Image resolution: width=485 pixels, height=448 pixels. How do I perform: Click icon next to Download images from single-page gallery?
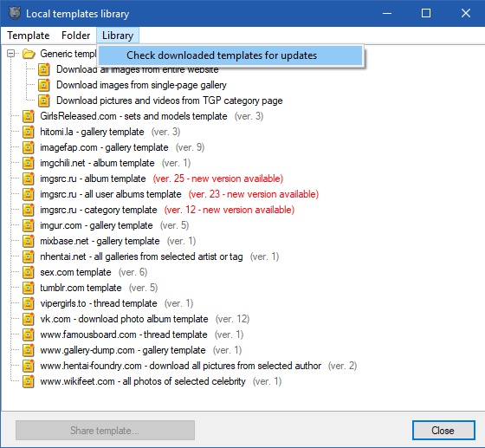[x=44, y=85]
